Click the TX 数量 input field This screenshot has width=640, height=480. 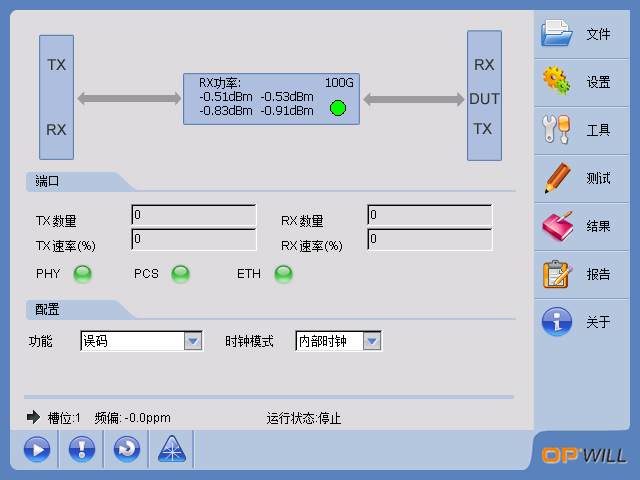click(x=194, y=215)
